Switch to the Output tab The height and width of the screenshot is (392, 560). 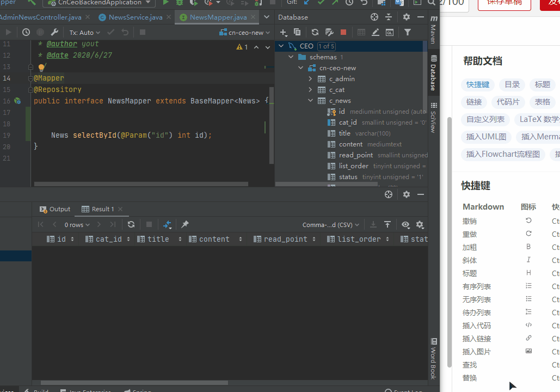coord(55,209)
